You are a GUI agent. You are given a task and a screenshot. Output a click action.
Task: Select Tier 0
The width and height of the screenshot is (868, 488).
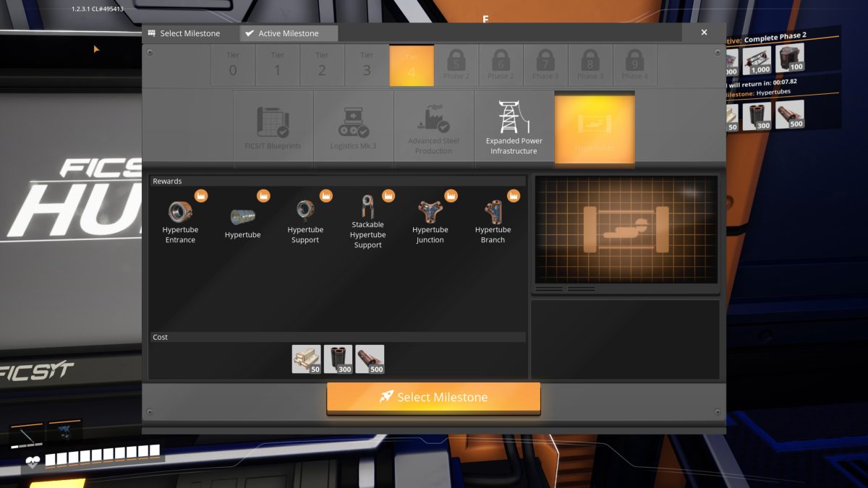233,65
